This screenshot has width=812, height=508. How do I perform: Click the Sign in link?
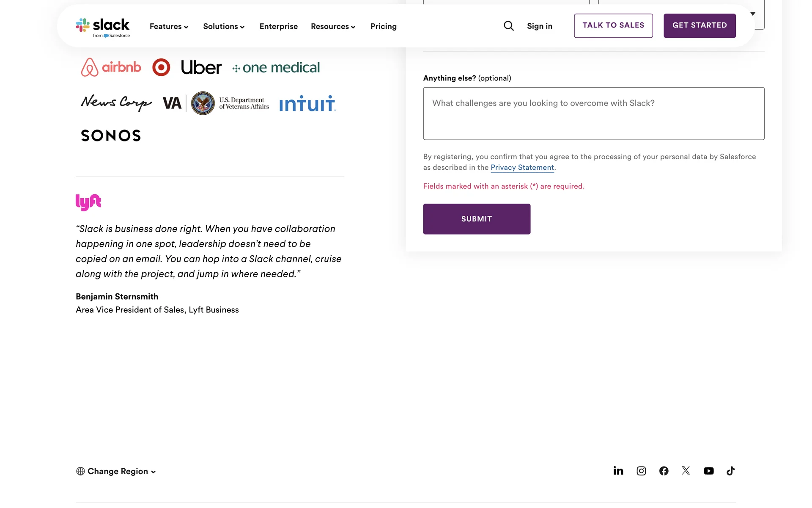[x=540, y=26]
